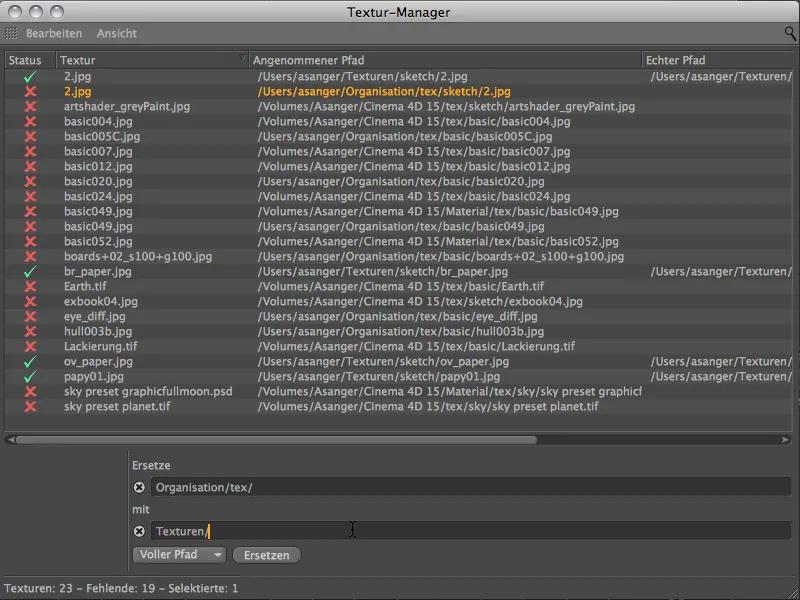Click the red X status of Earth.tif
The image size is (800, 600).
[x=31, y=287]
